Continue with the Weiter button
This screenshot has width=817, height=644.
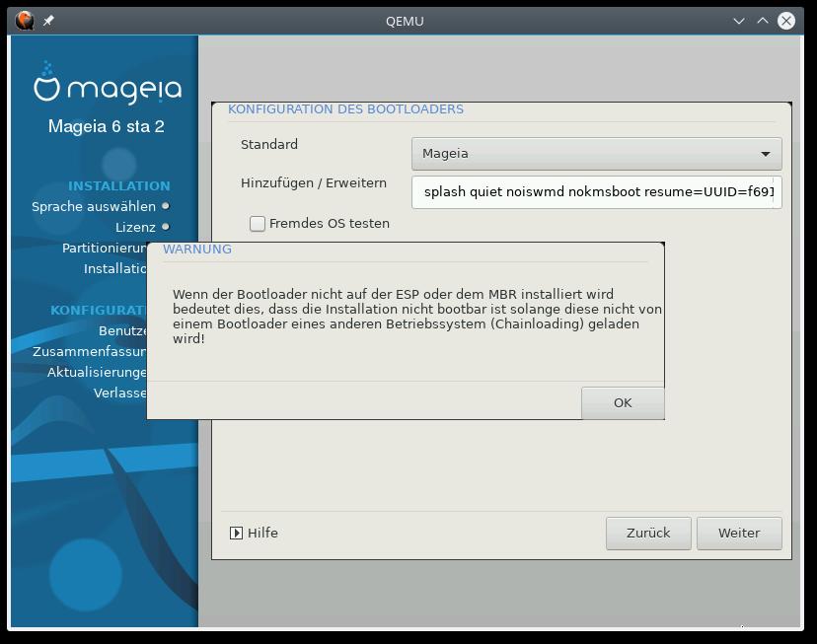739,534
